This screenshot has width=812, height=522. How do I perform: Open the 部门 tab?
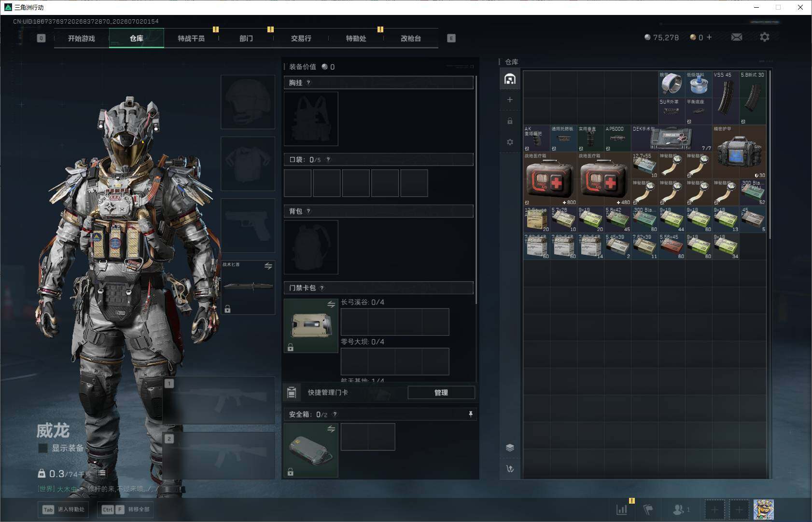(x=246, y=38)
